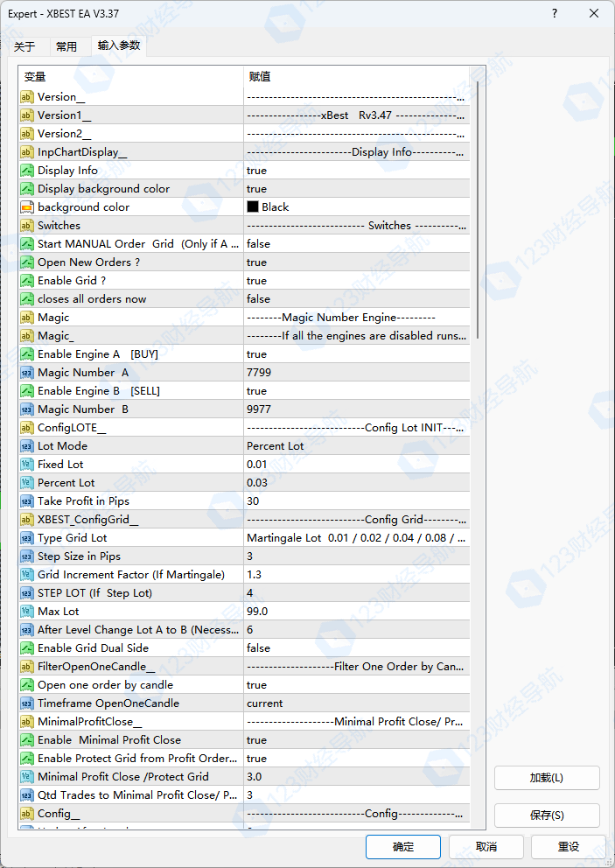
Task: Click the vertical scrollbar thumb of parameter list
Action: 478,210
